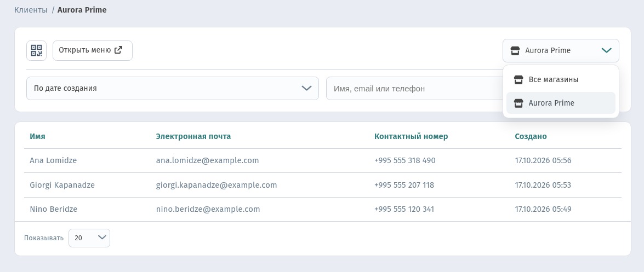The image size is (644, 272).
Task: Choose Aurora Prime option in dropdown list
Action: pyautogui.click(x=561, y=103)
